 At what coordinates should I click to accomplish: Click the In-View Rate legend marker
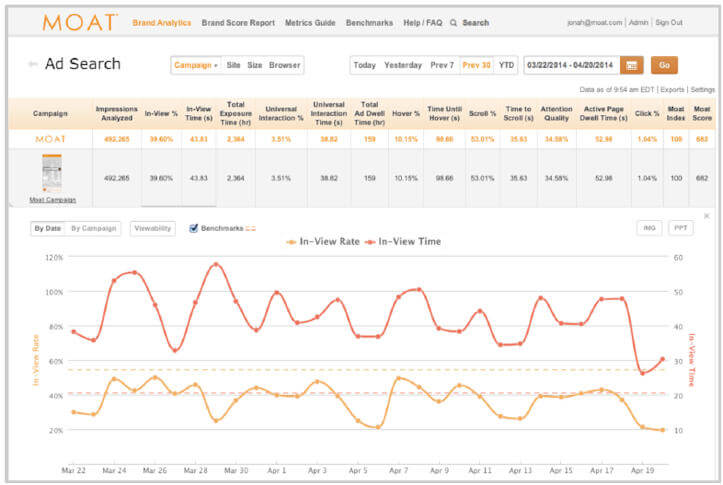[x=291, y=242]
